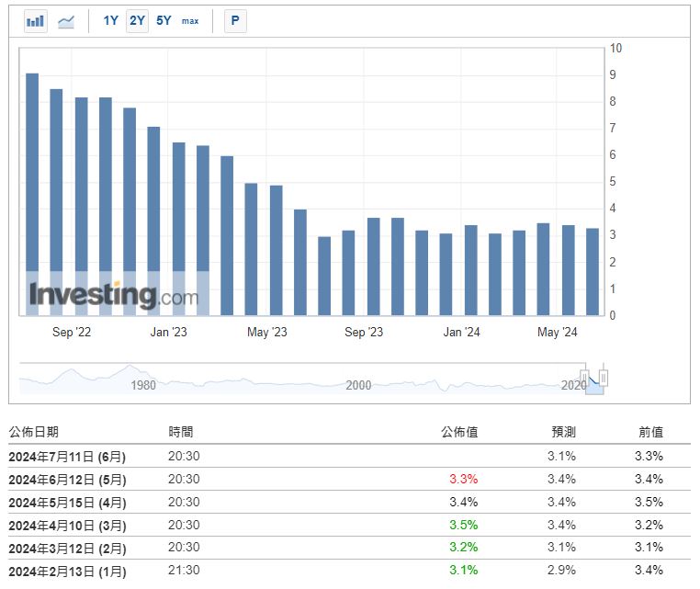
Task: Switch to line chart view icon
Action: (66, 21)
